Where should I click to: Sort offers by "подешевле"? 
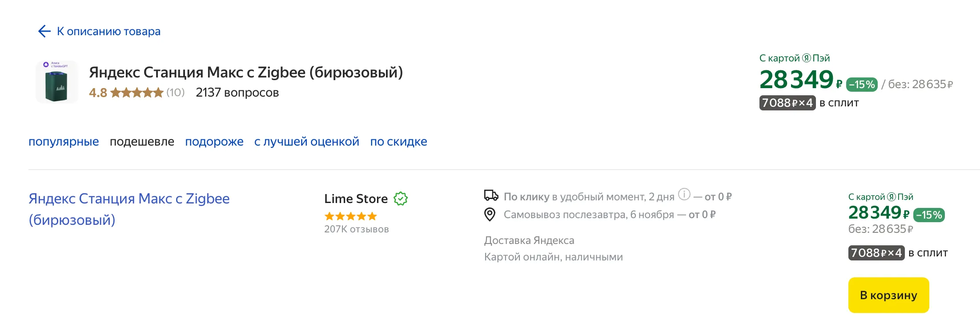pyautogui.click(x=142, y=142)
